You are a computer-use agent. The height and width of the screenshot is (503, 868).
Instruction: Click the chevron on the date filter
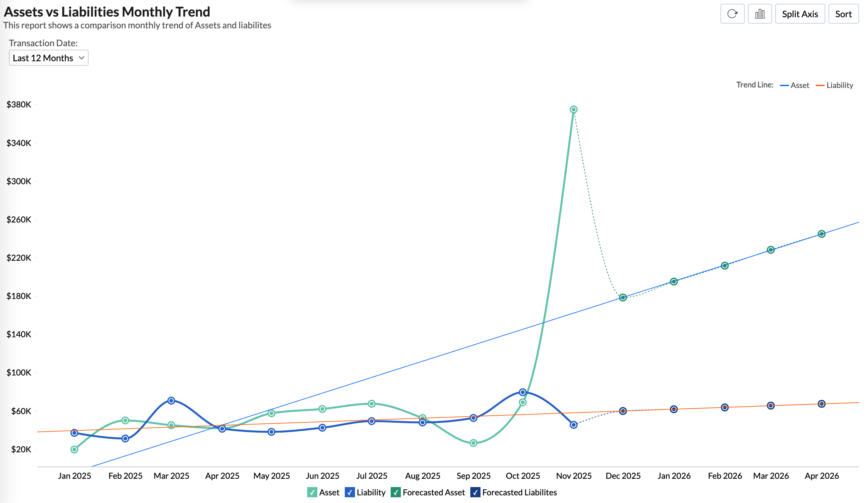[82, 58]
